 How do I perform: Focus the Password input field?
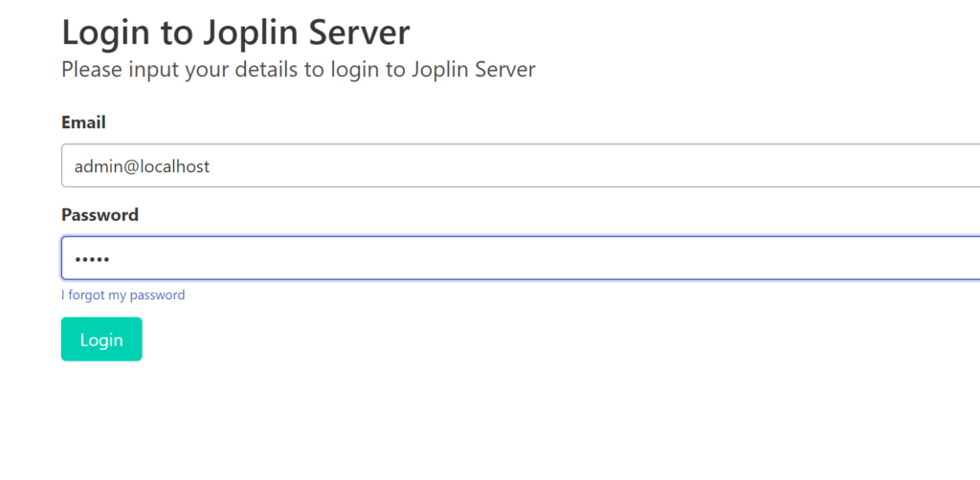(x=521, y=258)
